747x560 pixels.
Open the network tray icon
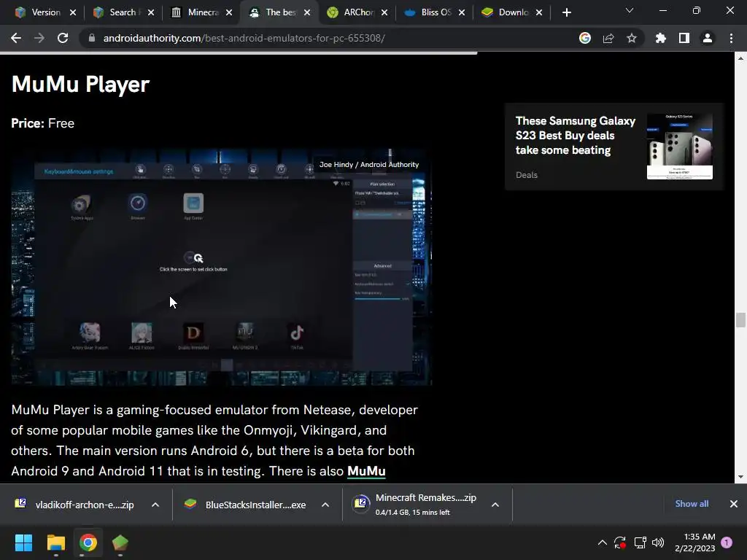(640, 542)
